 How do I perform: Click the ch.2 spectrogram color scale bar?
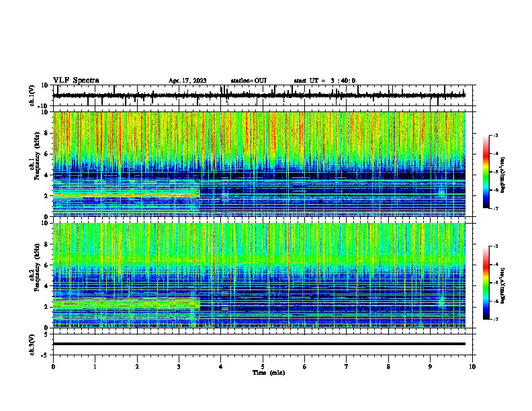[486, 283]
